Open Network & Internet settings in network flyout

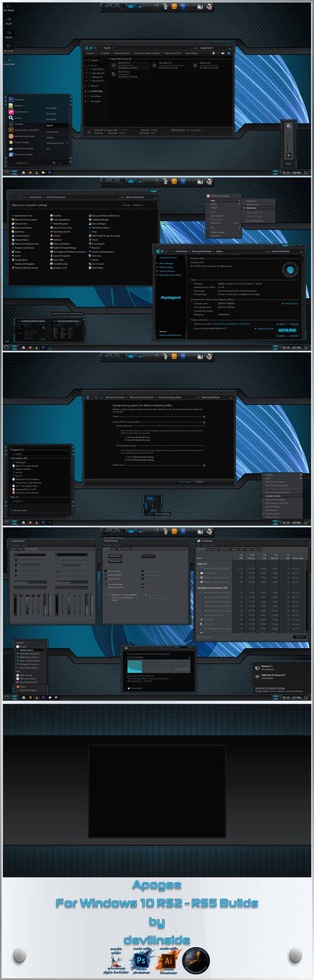[271, 688]
